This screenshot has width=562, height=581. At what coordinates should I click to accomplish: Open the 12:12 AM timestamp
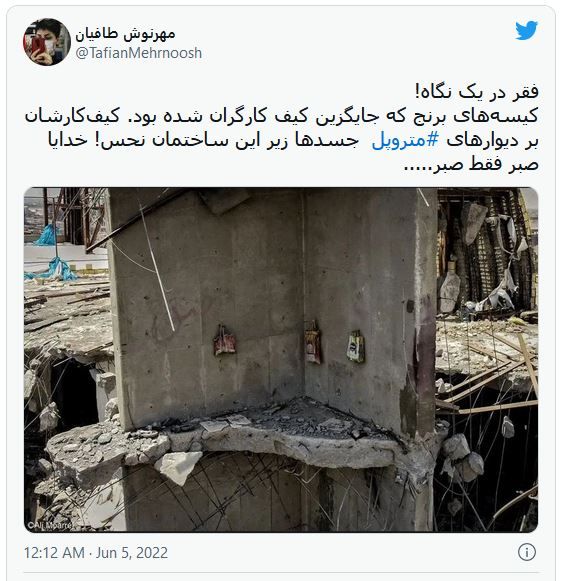tap(54, 552)
